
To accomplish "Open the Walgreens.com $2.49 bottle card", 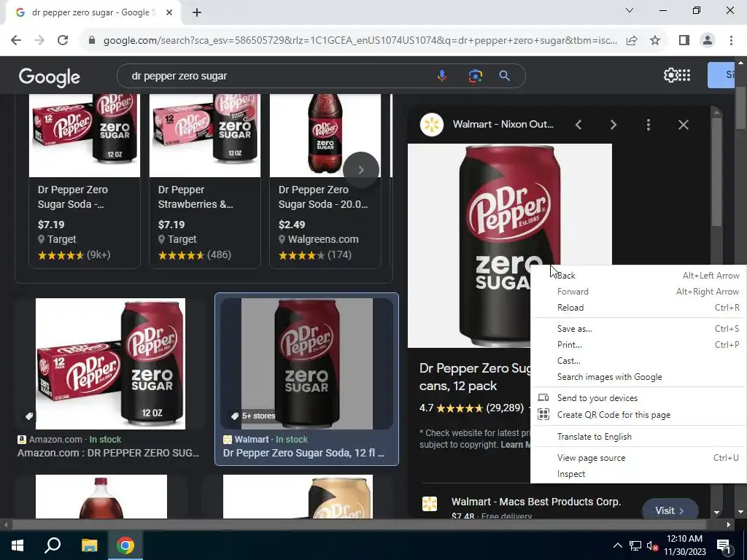I will coord(325,182).
